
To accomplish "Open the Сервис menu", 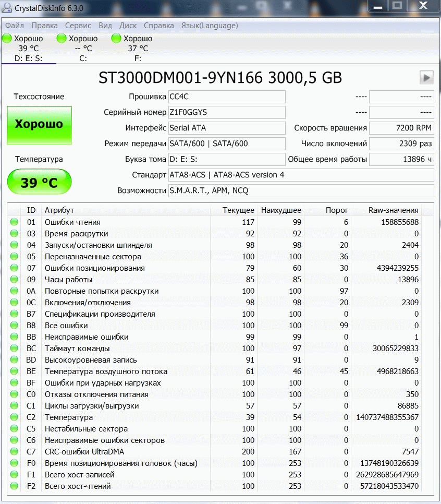I will tap(78, 26).
